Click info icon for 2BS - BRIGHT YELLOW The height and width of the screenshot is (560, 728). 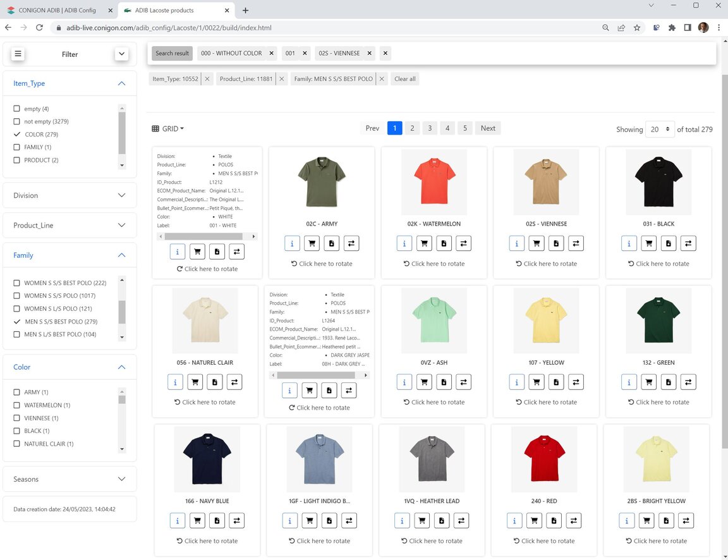coord(627,521)
